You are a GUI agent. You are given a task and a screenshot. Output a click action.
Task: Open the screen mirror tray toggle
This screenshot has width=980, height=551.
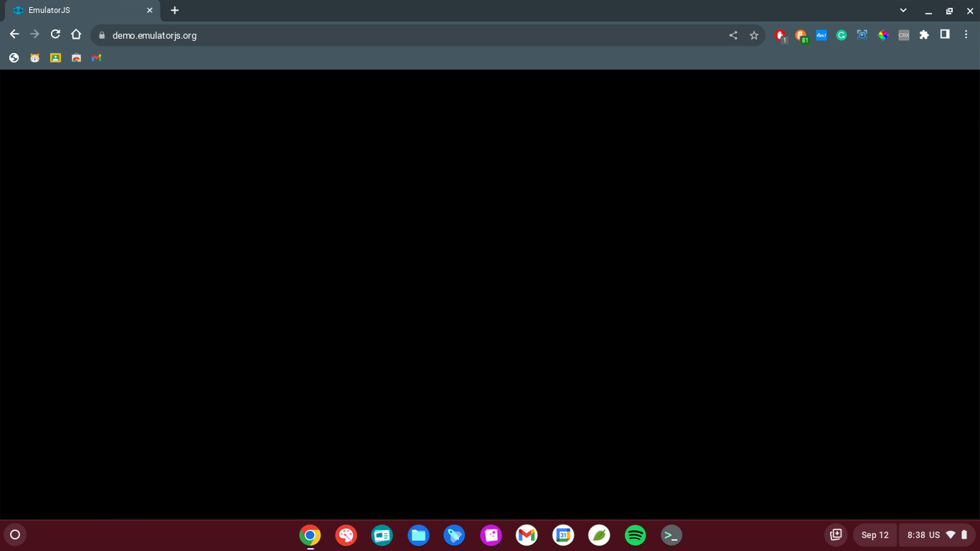point(835,534)
